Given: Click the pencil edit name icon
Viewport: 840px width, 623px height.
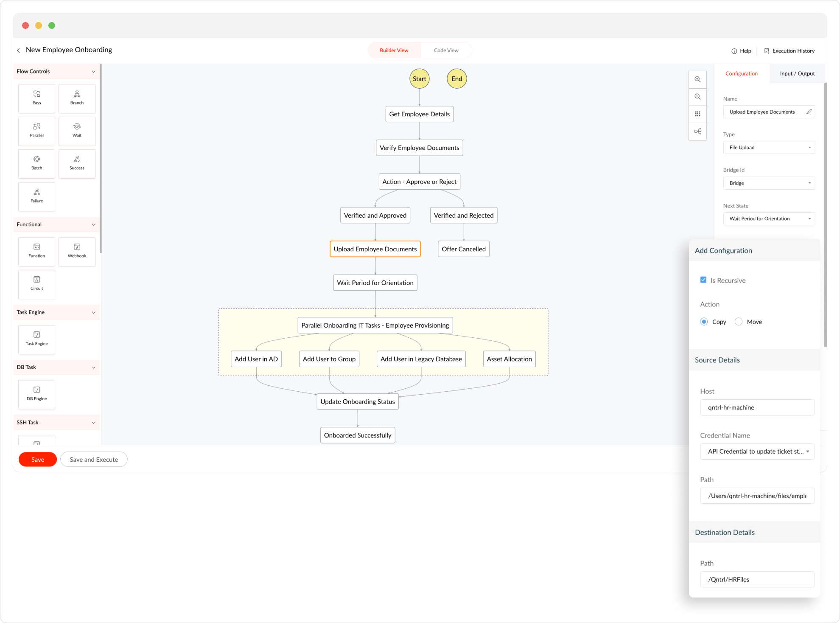Looking at the screenshot, I should [809, 112].
